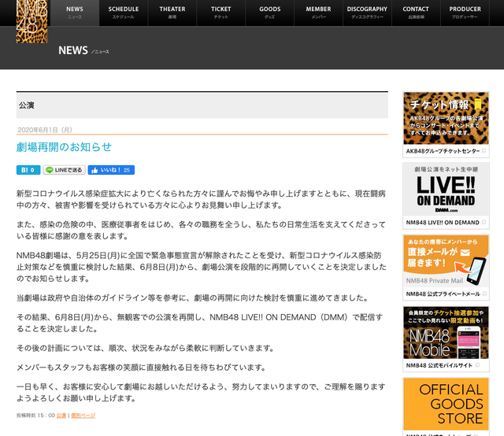Click the external-link icon beside 公式モバイルサイト
Screen dimensions: 504x436
click(477, 365)
